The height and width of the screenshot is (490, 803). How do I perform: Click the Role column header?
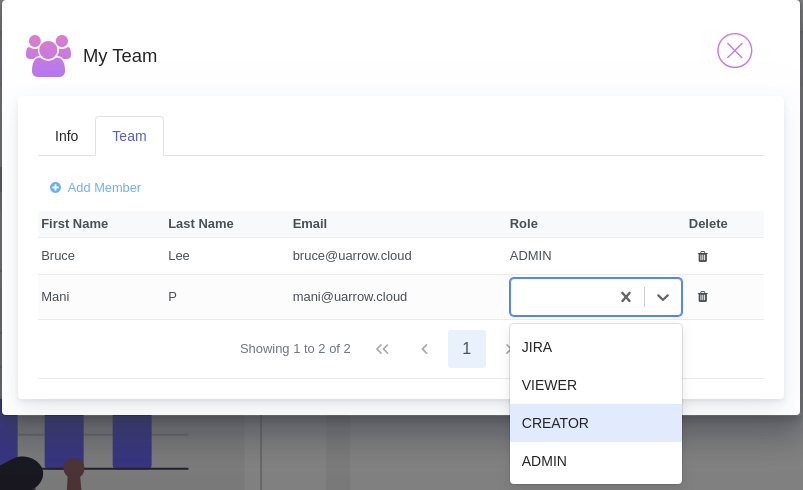pyautogui.click(x=523, y=224)
